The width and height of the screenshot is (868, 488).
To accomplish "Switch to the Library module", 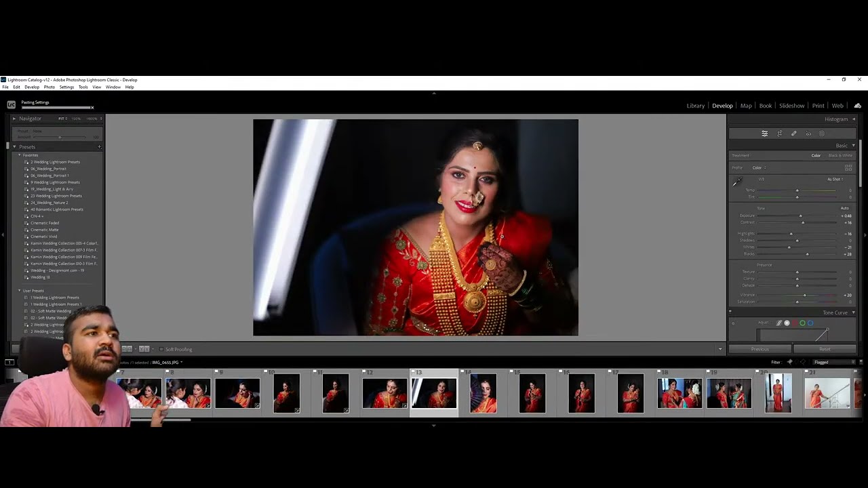I will (695, 106).
